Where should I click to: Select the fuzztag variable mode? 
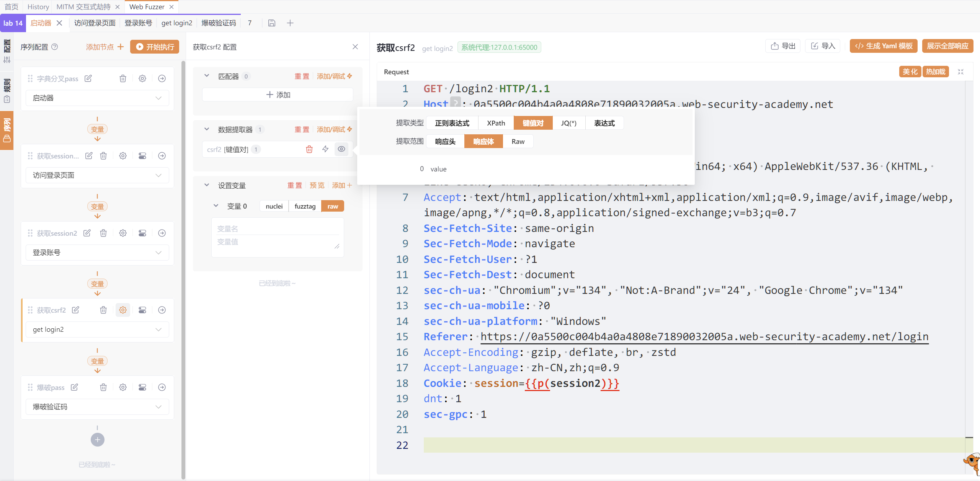point(305,206)
